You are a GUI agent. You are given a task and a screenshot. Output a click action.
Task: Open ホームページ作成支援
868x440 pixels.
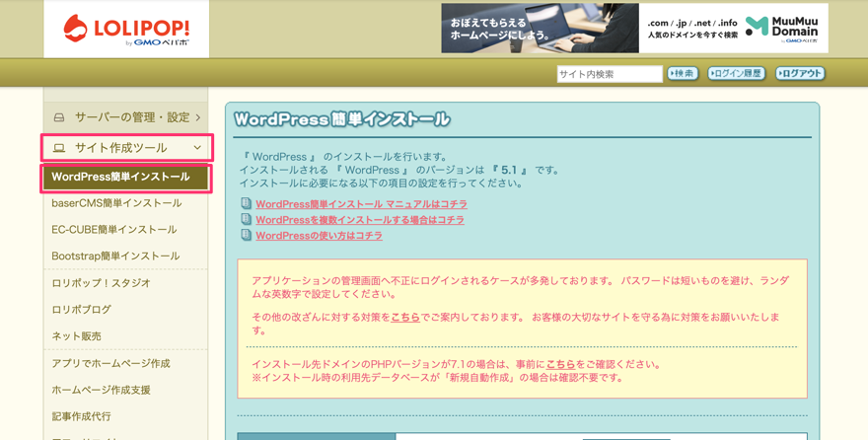tap(101, 391)
